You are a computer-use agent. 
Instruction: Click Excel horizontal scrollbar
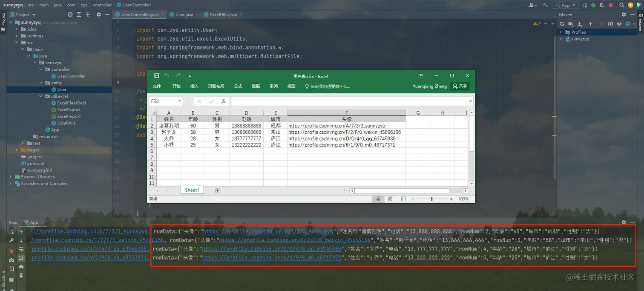tap(402, 191)
